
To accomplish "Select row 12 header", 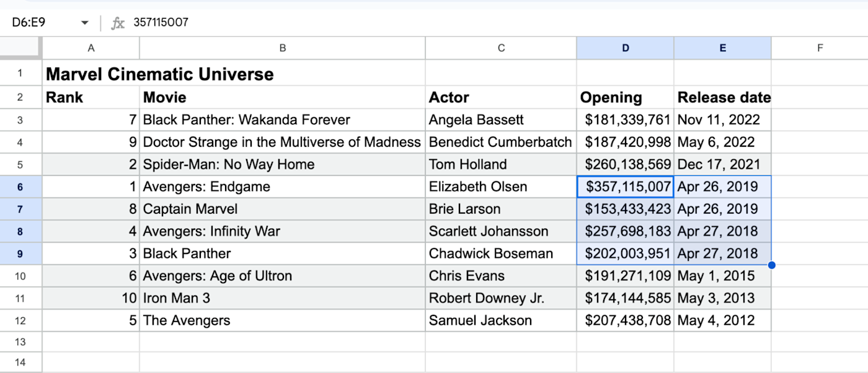I will pyautogui.click(x=20, y=320).
